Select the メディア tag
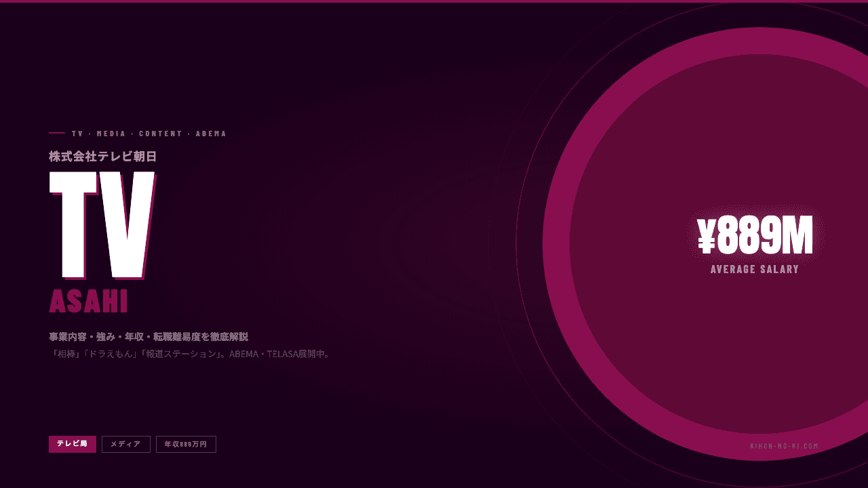The image size is (868, 488). [126, 444]
